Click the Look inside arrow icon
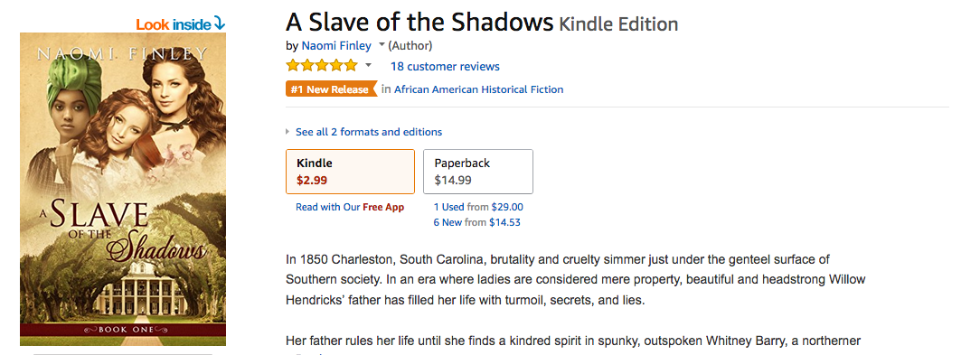Viewport: 980px width, 355px height. tap(219, 23)
